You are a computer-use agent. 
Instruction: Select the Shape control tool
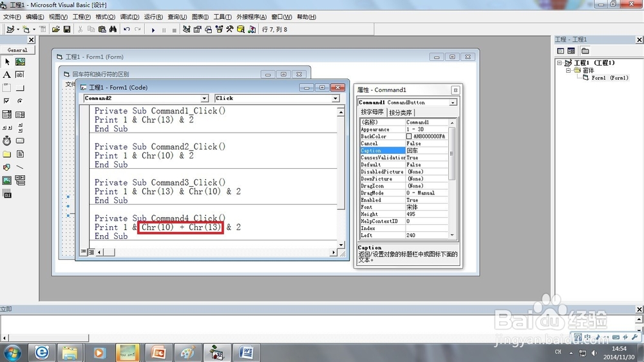(x=7, y=167)
